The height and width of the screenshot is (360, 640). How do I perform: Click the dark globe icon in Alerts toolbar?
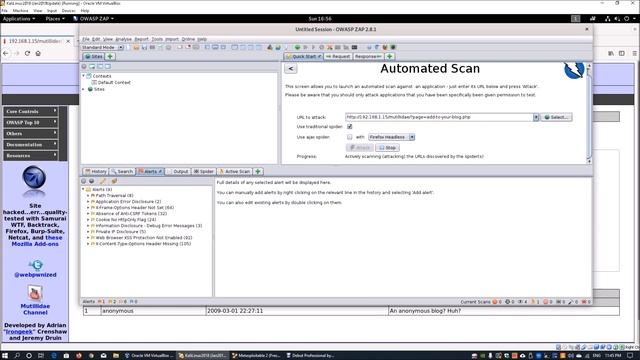pyautogui.click(x=92, y=181)
